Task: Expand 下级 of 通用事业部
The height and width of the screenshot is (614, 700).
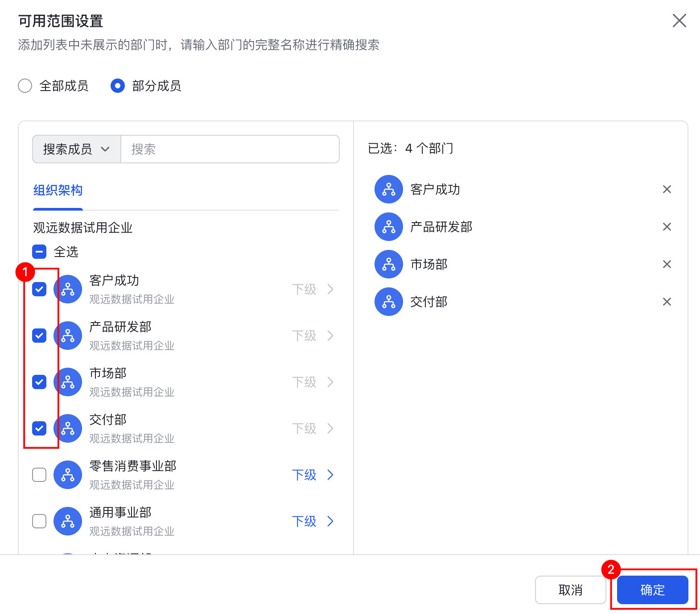Action: [x=313, y=521]
